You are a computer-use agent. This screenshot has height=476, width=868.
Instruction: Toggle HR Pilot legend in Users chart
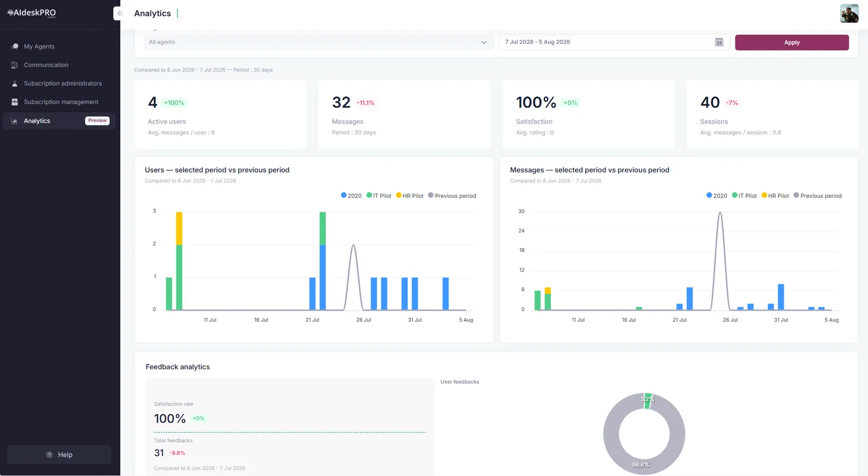[x=410, y=196]
